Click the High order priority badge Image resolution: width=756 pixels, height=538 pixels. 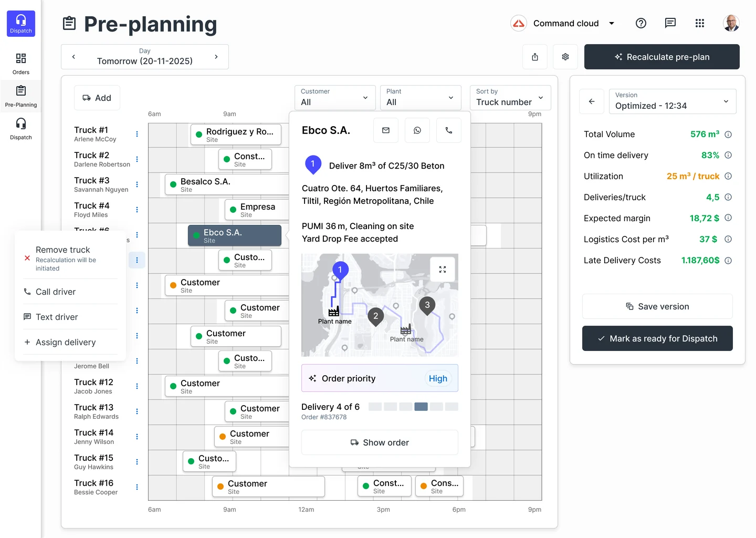point(438,378)
